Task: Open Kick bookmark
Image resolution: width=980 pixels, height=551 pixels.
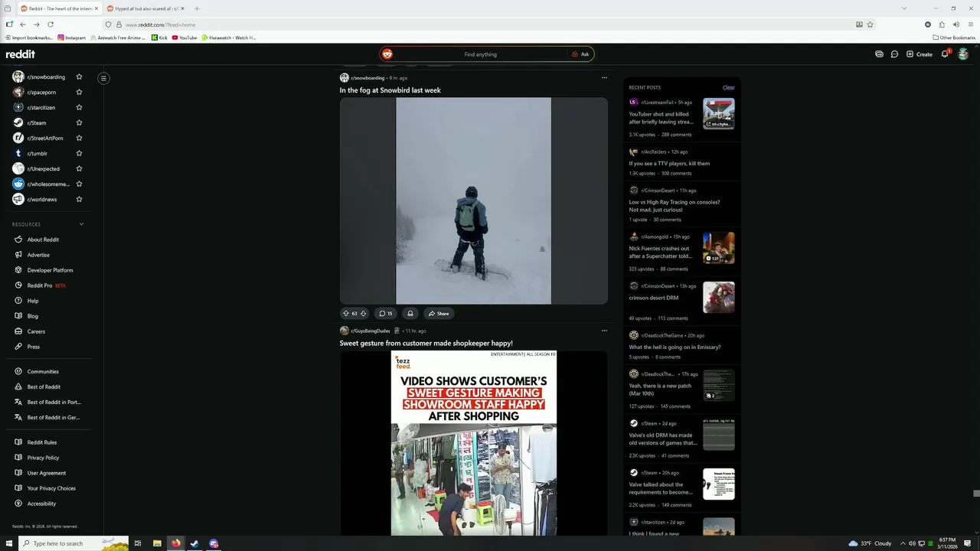Action: point(159,37)
